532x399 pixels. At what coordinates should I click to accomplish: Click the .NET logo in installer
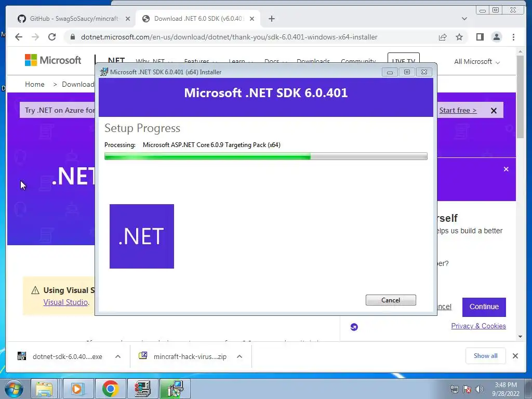pos(142,236)
